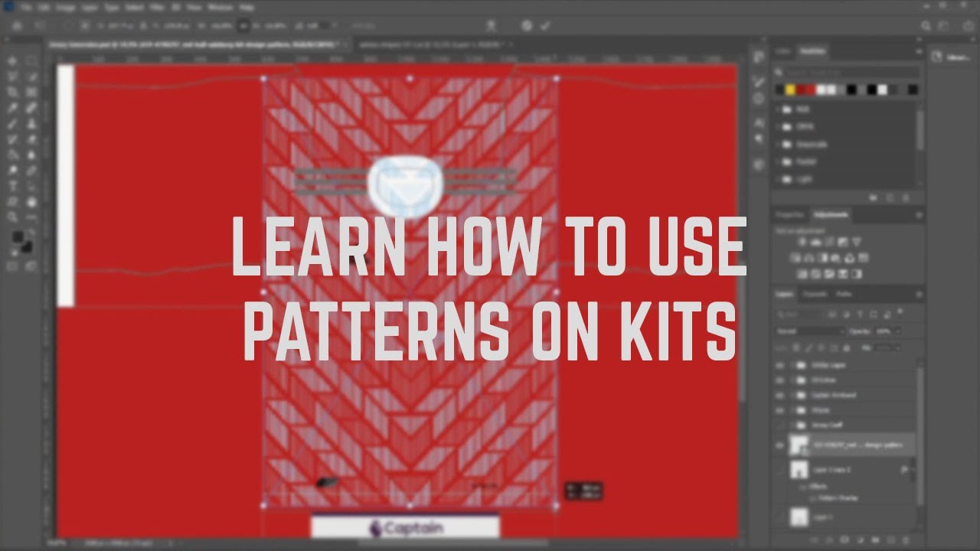Screen dimensions: 980x551
Task: Switch to the Color panel tab
Action: click(783, 51)
